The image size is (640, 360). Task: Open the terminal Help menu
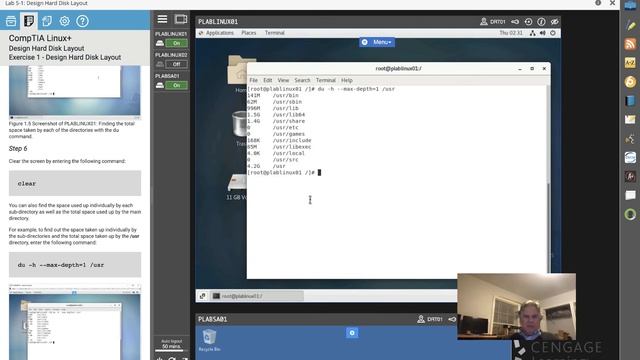(x=347, y=80)
